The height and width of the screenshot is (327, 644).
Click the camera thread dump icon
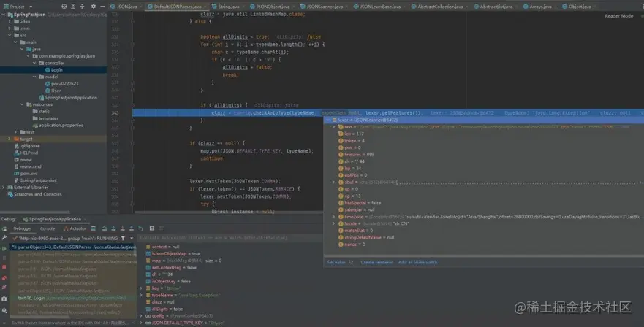(4, 299)
